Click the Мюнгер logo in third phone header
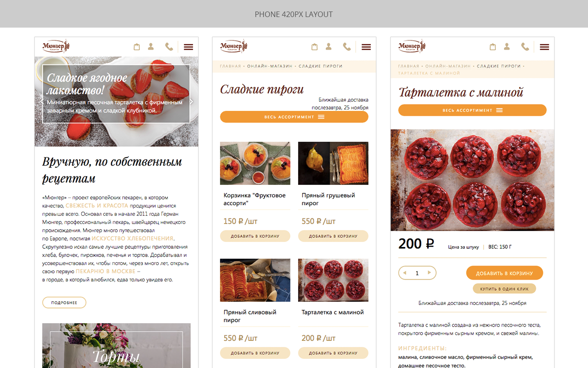Viewport: 588px width, 368px height. pyautogui.click(x=412, y=46)
